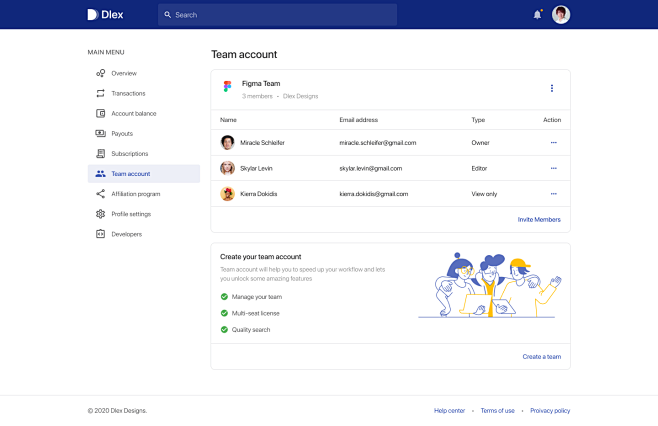Image resolution: width=658 pixels, height=426 pixels.
Task: Open action menu for Miracle Schleifer
Action: click(x=553, y=143)
